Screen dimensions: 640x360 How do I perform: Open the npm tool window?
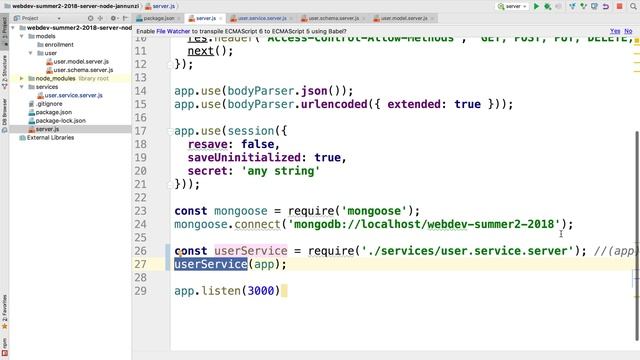click(x=4, y=347)
